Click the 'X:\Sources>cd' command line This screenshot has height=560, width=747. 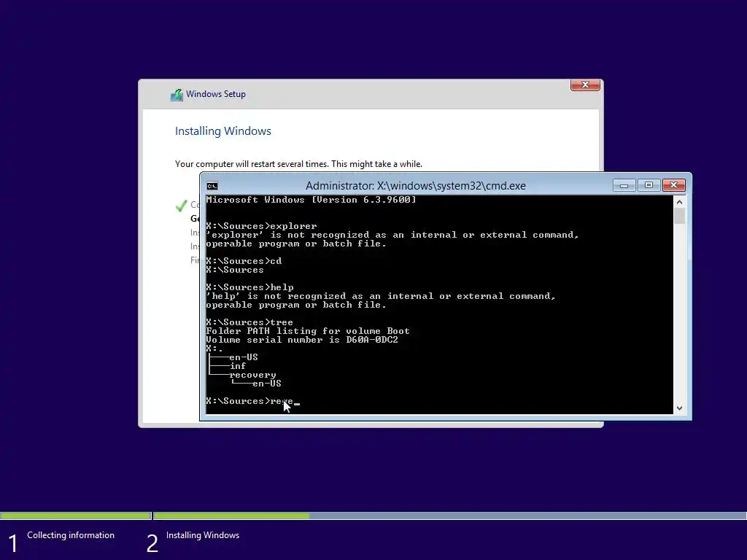tap(244, 261)
